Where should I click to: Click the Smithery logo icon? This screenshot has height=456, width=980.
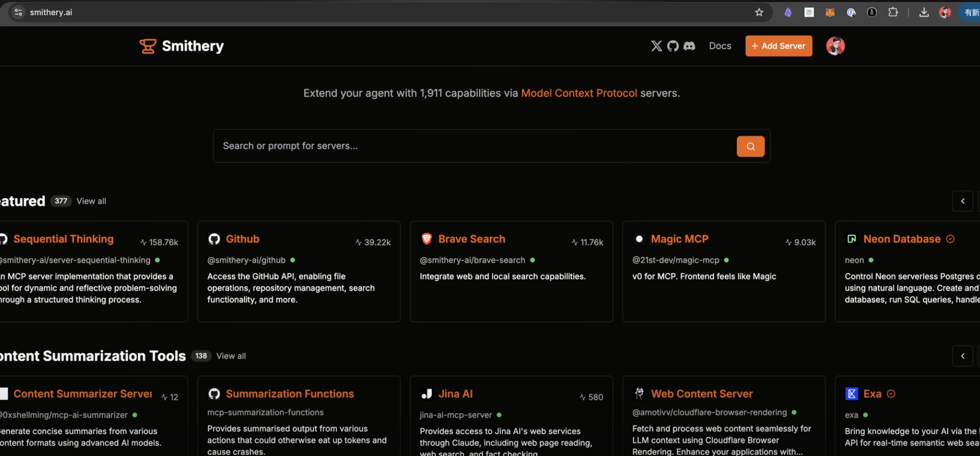(x=147, y=46)
